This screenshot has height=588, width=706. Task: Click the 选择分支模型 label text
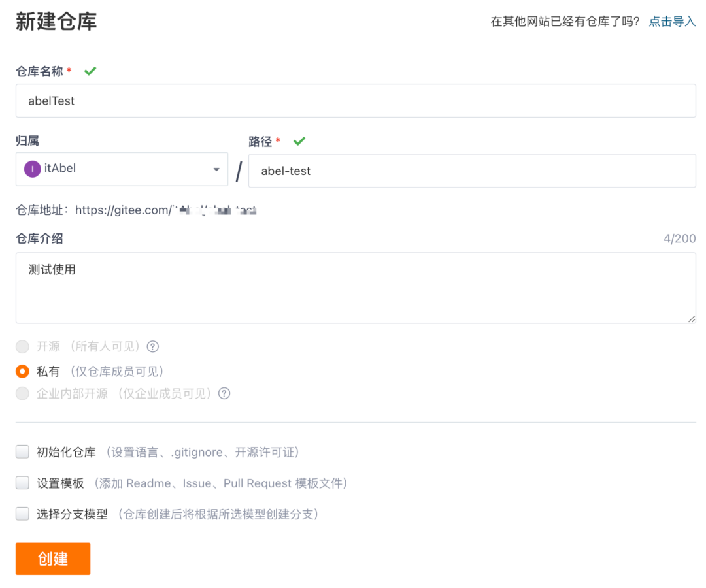tap(72, 514)
